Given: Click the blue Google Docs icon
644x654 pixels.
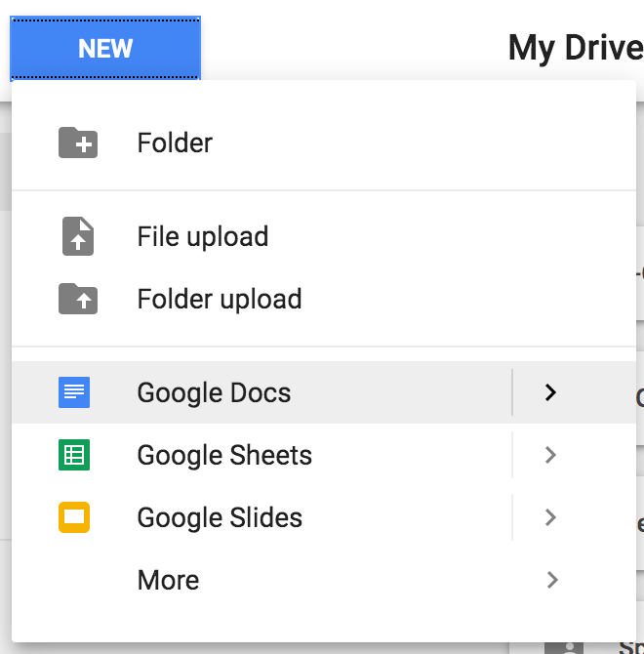Looking at the screenshot, I should [74, 392].
